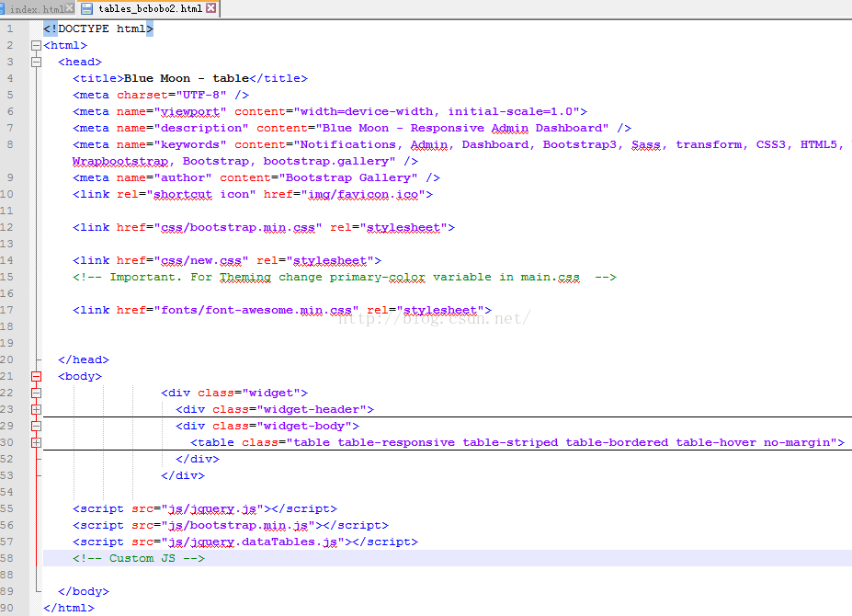Click the keywords meta name value

point(190,144)
